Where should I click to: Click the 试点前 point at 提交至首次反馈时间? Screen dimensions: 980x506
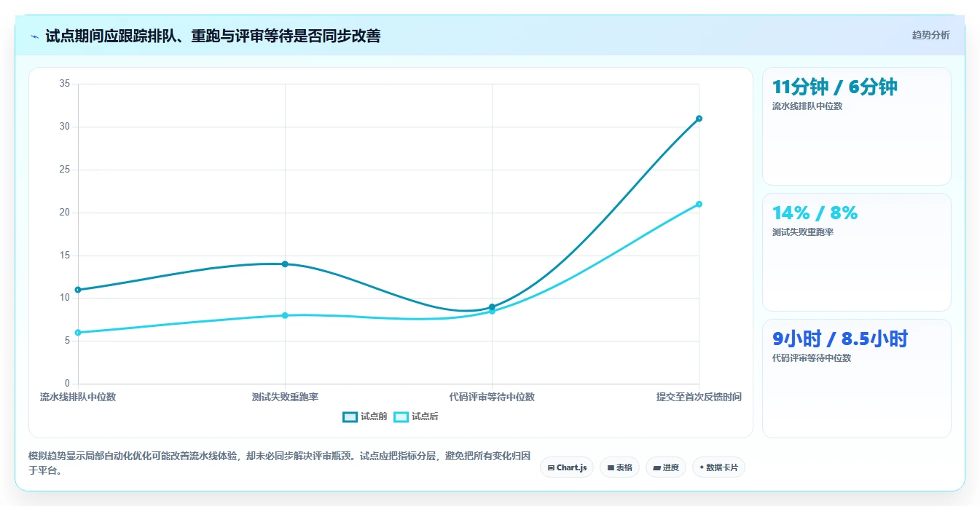[x=699, y=119]
